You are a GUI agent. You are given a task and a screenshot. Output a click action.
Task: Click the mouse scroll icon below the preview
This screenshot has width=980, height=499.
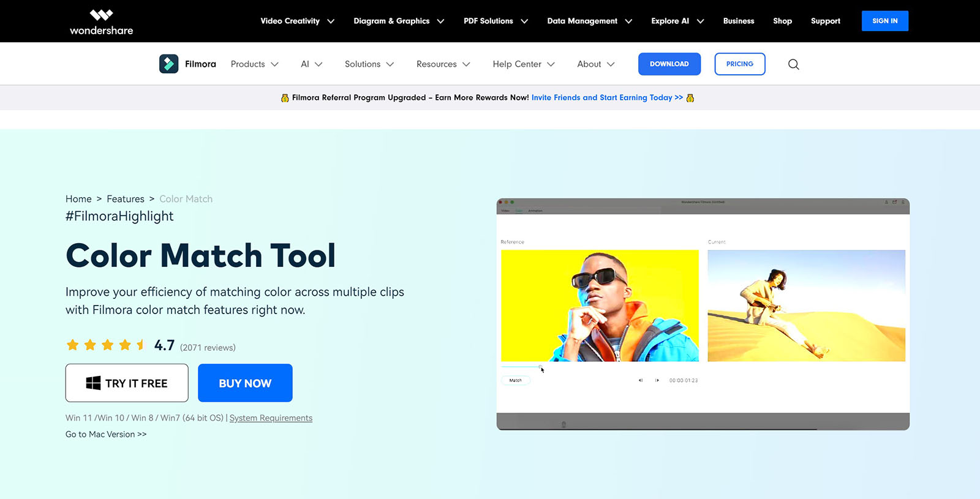pos(563,424)
